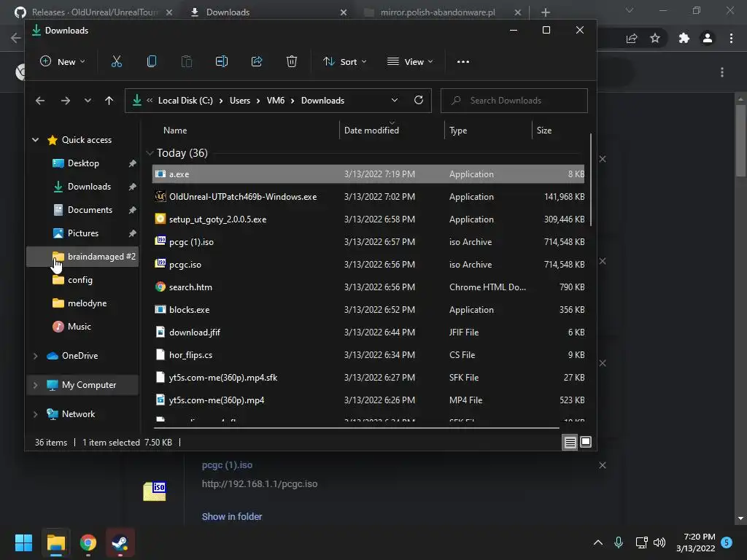Click the Delete trash can icon
The height and width of the screenshot is (560, 747).
(x=292, y=61)
